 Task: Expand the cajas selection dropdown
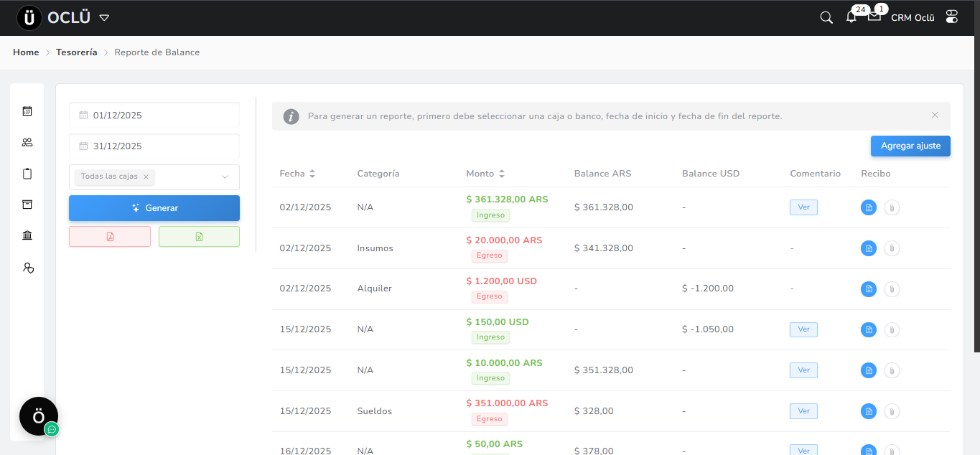click(x=225, y=177)
